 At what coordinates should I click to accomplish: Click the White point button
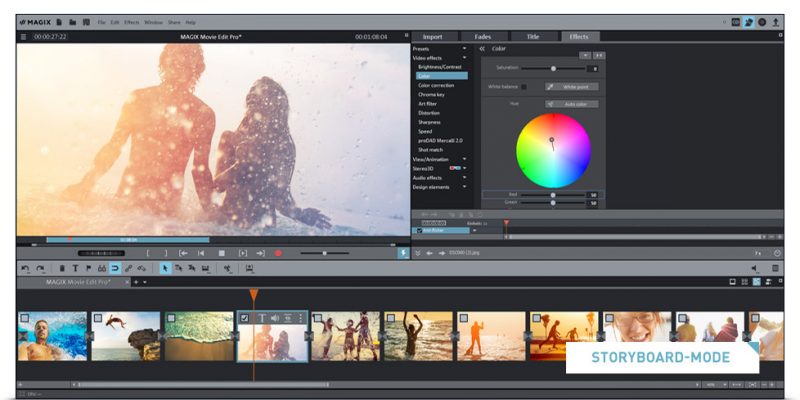click(572, 87)
